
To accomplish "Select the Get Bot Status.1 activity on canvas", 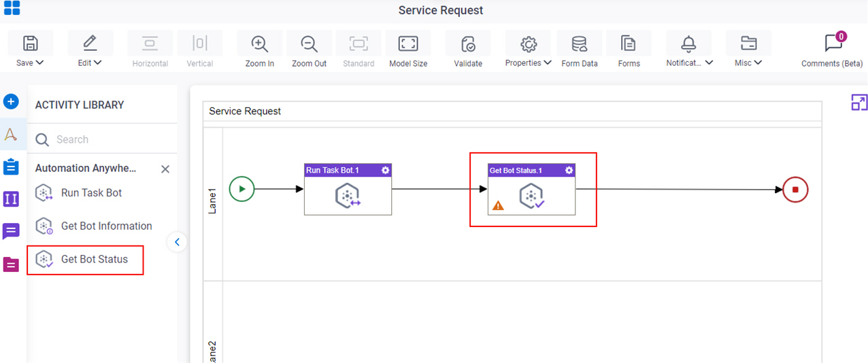I will 531,190.
